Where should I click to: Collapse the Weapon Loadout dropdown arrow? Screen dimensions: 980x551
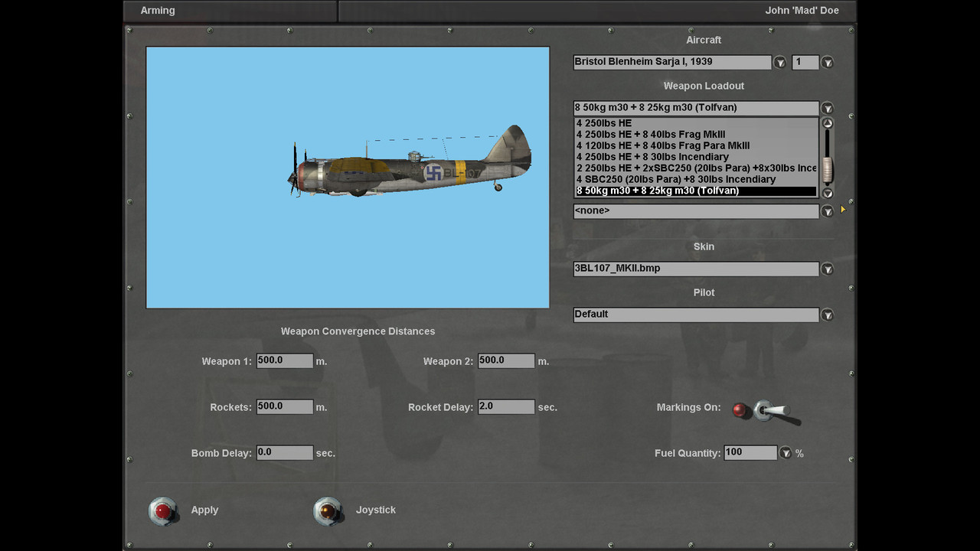828,109
